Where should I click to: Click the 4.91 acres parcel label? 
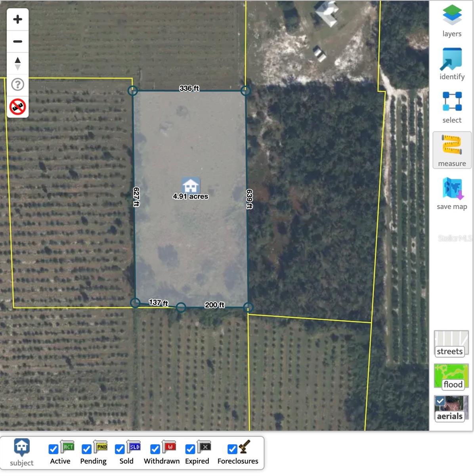191,196
